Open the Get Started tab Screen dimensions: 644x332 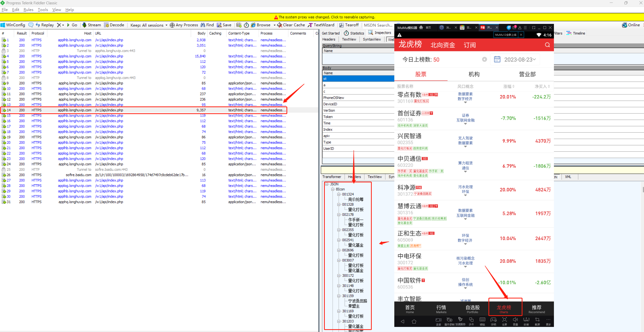pos(331,33)
